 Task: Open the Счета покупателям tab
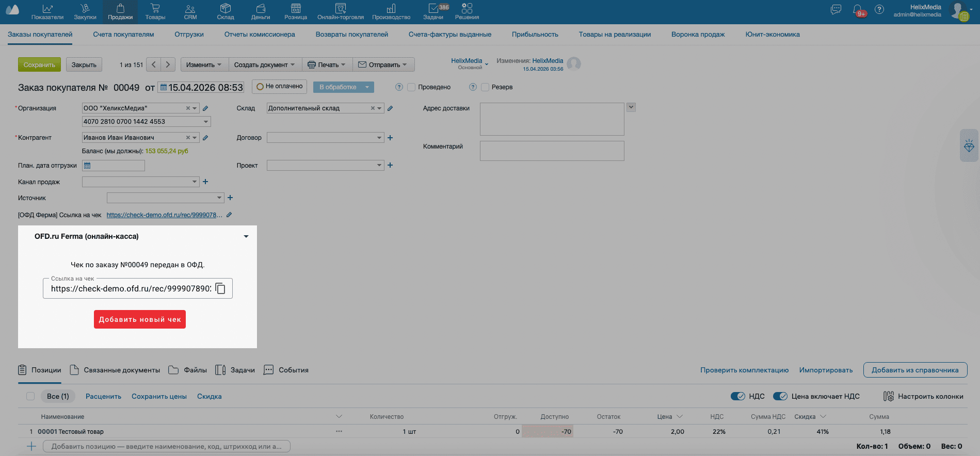click(x=123, y=35)
